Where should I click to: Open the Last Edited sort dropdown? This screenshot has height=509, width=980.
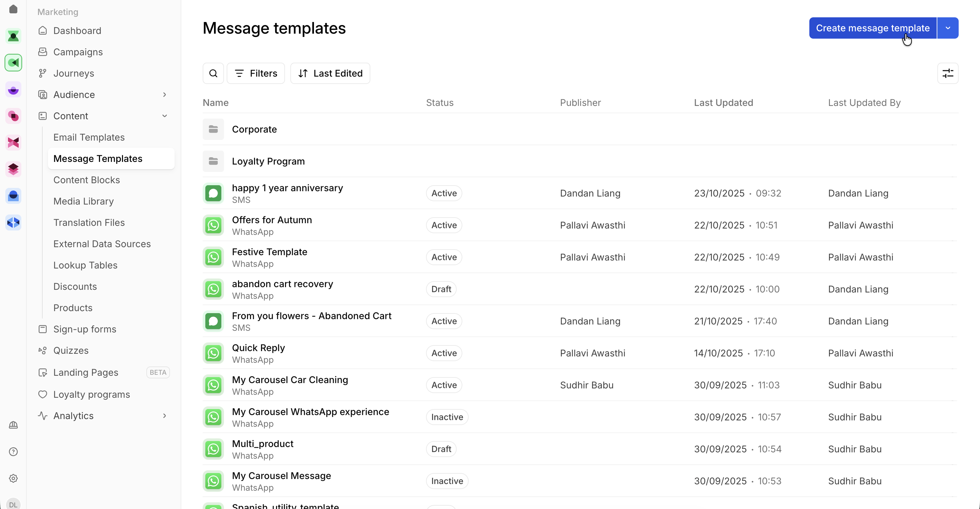(330, 73)
